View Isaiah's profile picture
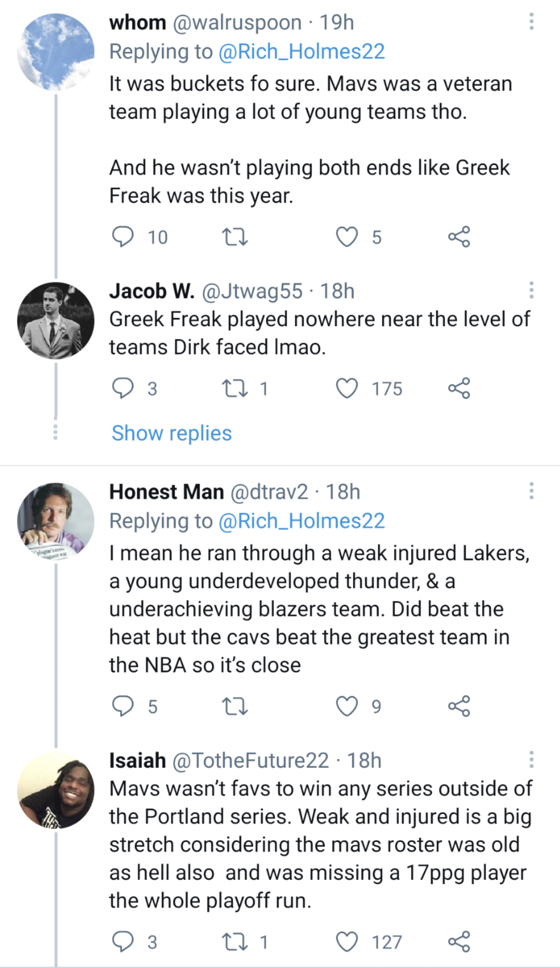Image resolution: width=560 pixels, height=968 pixels. 56,790
